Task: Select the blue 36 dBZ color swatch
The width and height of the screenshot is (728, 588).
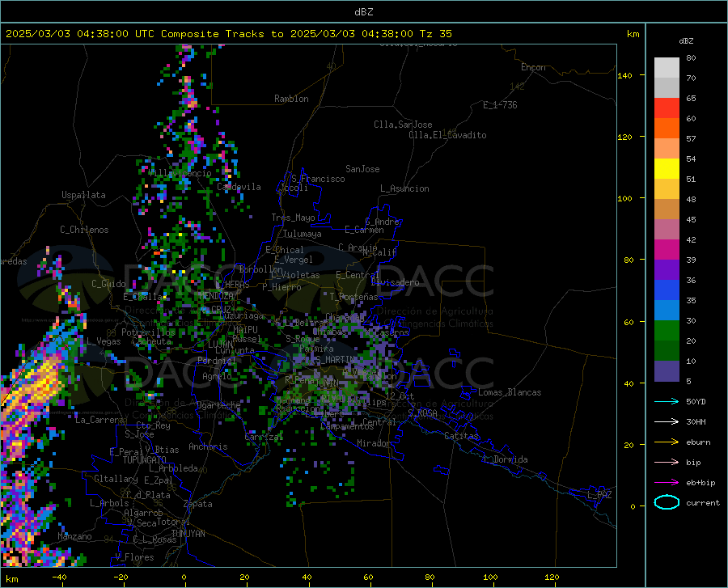Action: click(x=667, y=290)
